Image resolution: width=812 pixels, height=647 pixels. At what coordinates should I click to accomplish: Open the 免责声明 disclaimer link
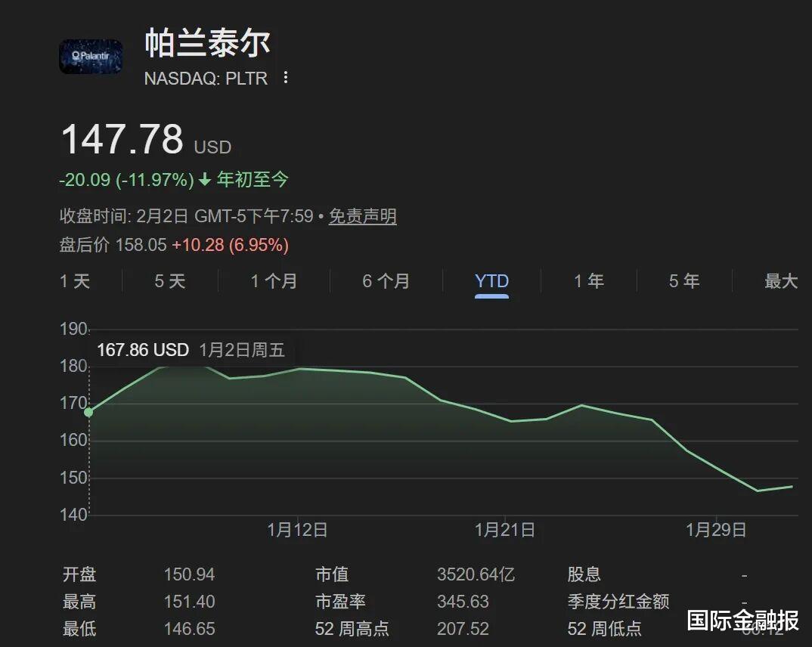[362, 216]
